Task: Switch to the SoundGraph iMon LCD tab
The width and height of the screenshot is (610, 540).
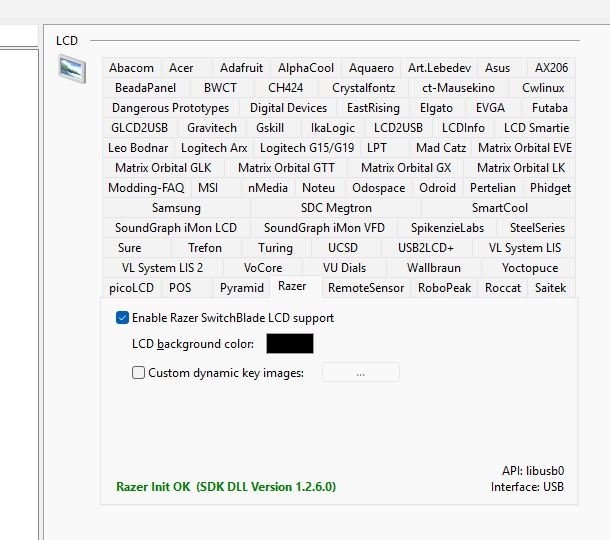Action: click(x=176, y=228)
